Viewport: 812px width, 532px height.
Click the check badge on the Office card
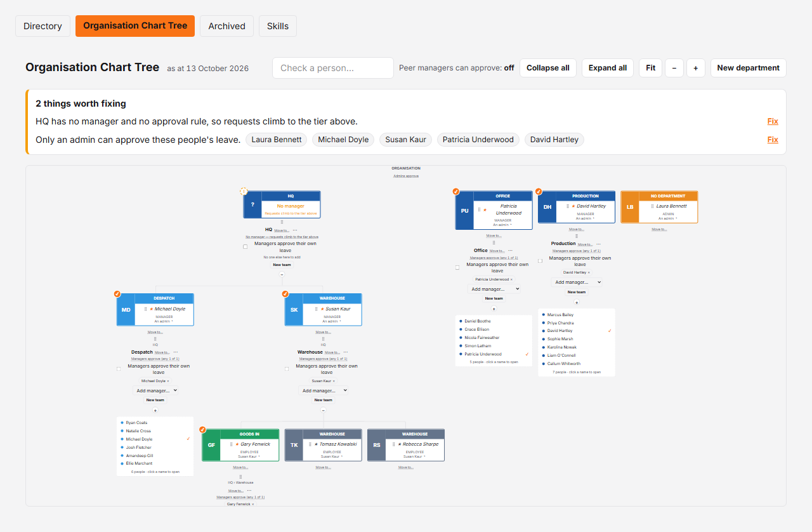455,191
